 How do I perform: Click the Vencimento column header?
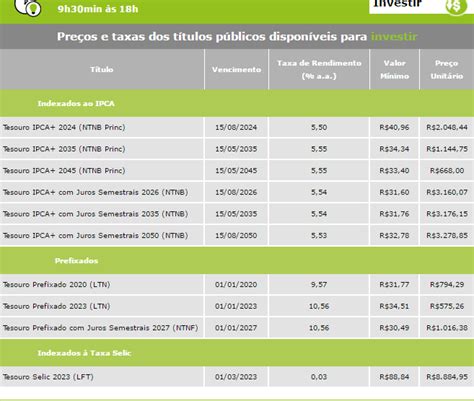(x=236, y=69)
